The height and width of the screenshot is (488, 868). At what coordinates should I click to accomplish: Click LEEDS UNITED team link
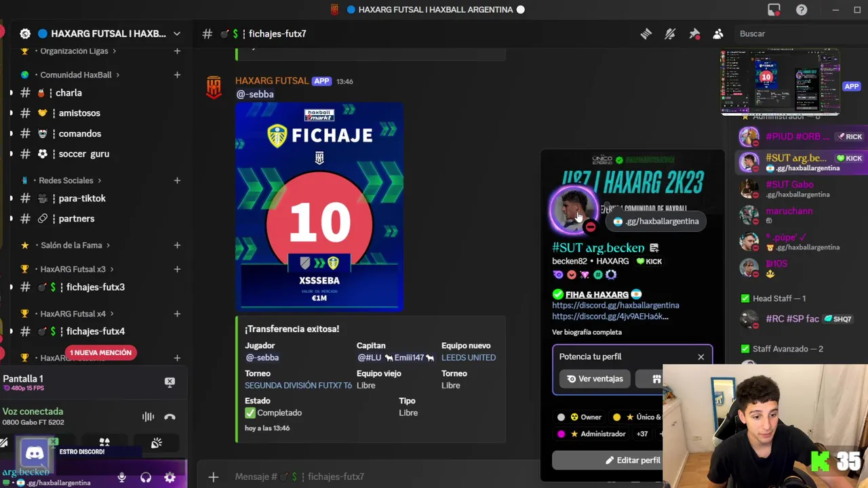(x=469, y=357)
